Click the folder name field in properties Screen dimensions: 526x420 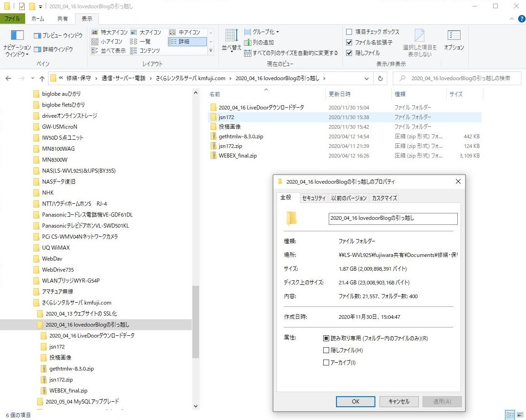[393, 218]
